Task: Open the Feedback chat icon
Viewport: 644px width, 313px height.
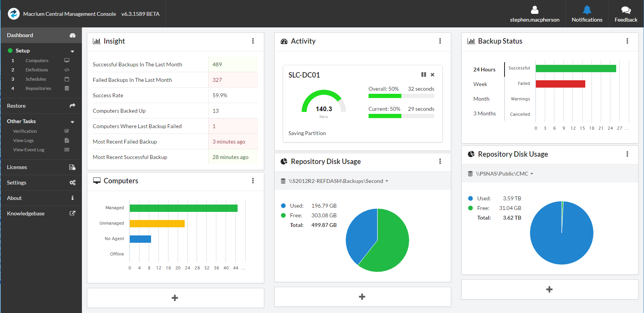Action: (626, 10)
